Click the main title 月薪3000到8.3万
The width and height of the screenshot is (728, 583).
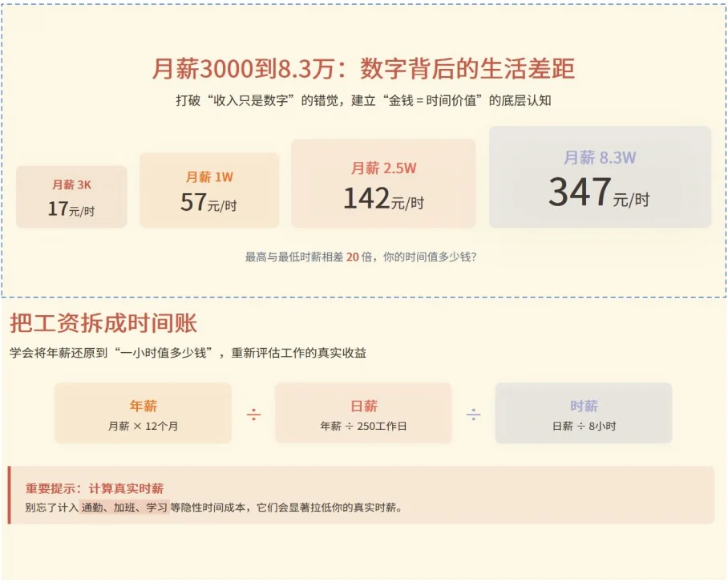pos(364,68)
